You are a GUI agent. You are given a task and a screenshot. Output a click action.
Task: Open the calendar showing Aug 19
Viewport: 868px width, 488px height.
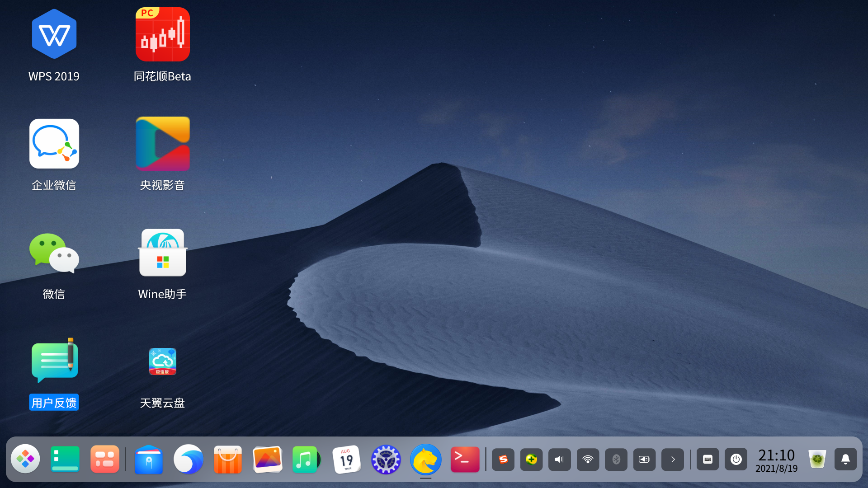pyautogui.click(x=346, y=459)
